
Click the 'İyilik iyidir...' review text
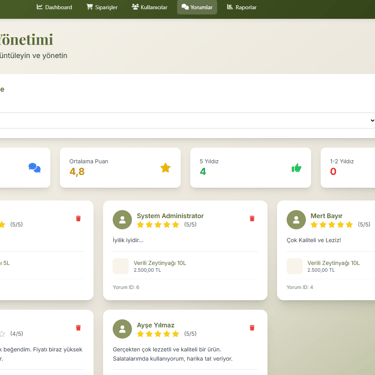pos(128,240)
